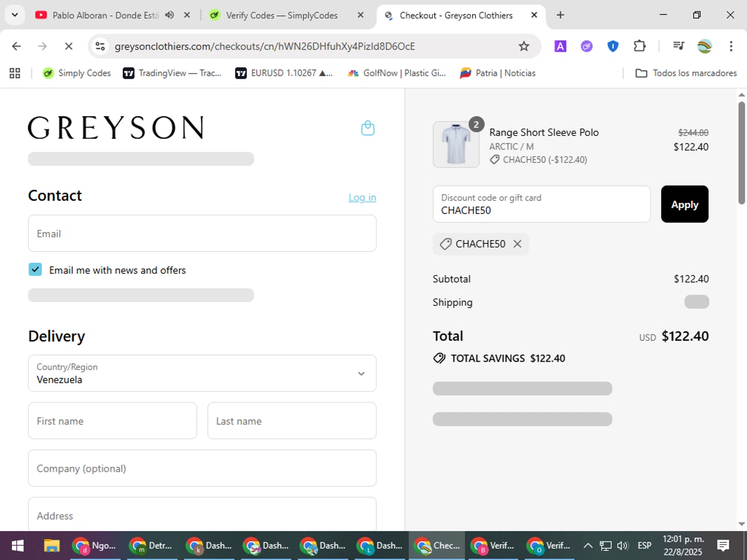This screenshot has height=560, width=747.
Task: Open the round purple extension icon
Action: (587, 46)
